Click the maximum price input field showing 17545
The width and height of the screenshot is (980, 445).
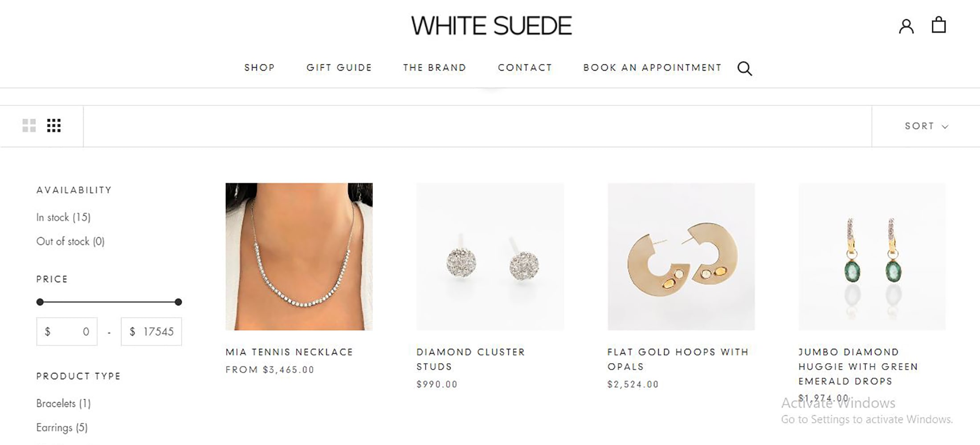click(x=151, y=332)
